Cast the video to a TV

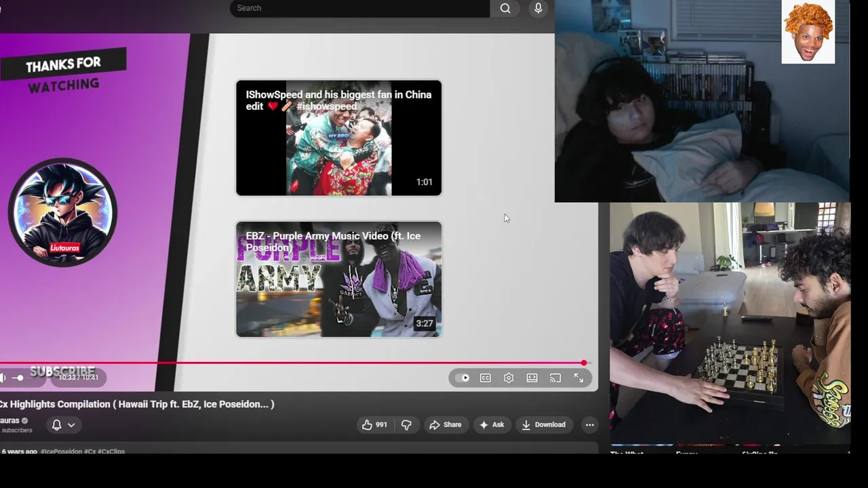555,378
